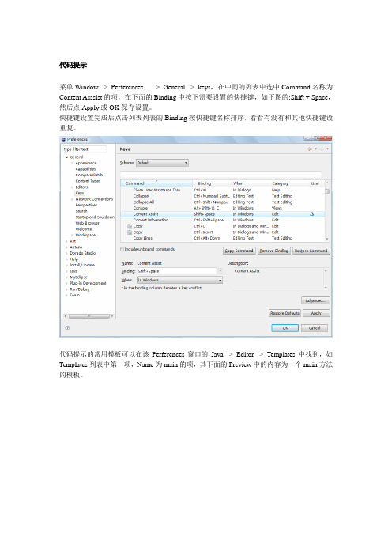Viewport: 392px width, 555px height.
Task: Click the conflict triangle icon in Content Assist row
Action: click(x=311, y=214)
